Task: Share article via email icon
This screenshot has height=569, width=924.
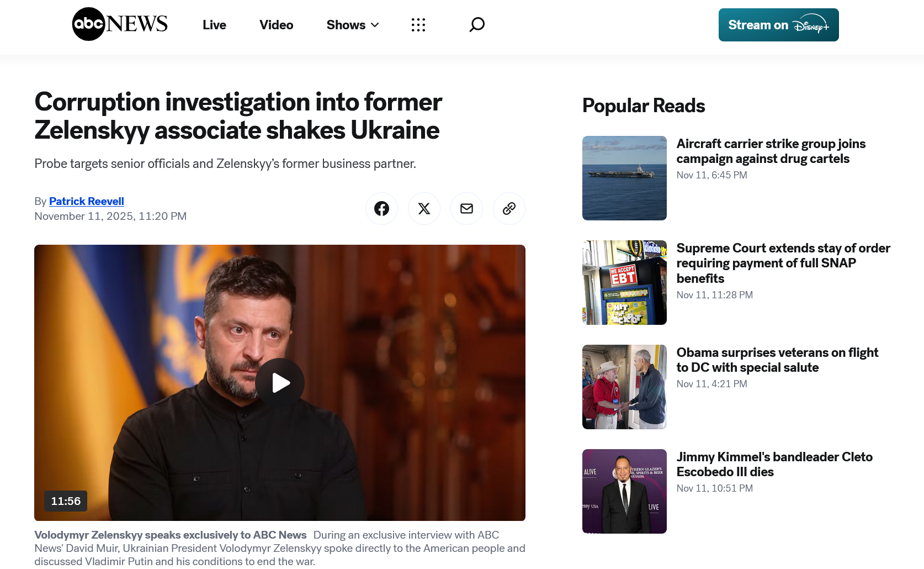Action: (466, 208)
